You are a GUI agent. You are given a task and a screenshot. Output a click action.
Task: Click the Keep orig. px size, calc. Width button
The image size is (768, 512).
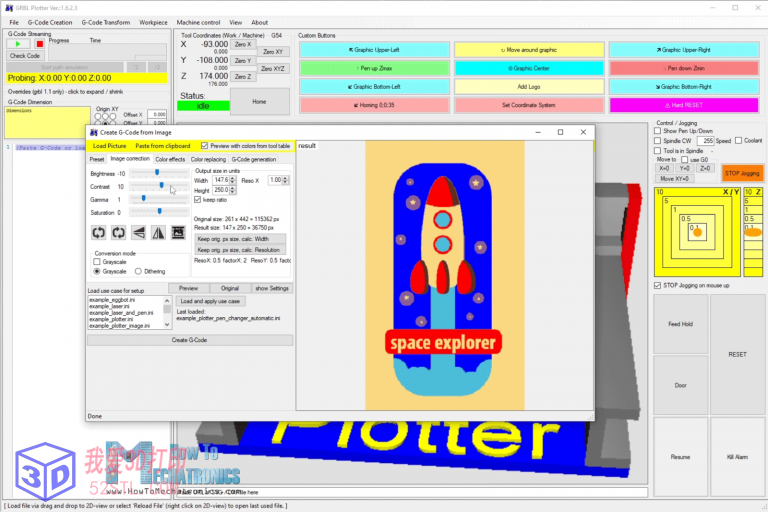[x=240, y=239]
